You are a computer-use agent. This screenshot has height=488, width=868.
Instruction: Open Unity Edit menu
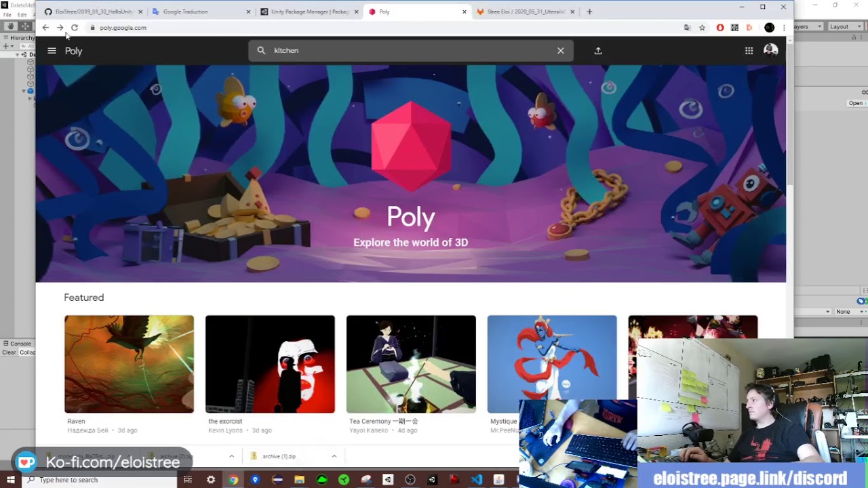pos(22,14)
